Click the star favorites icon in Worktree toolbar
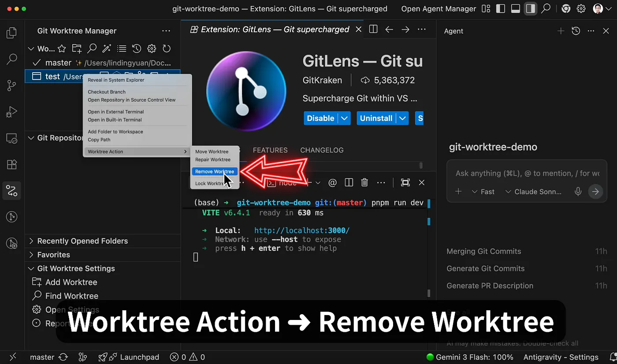Viewport: 617px width, 364px height. (x=62, y=48)
